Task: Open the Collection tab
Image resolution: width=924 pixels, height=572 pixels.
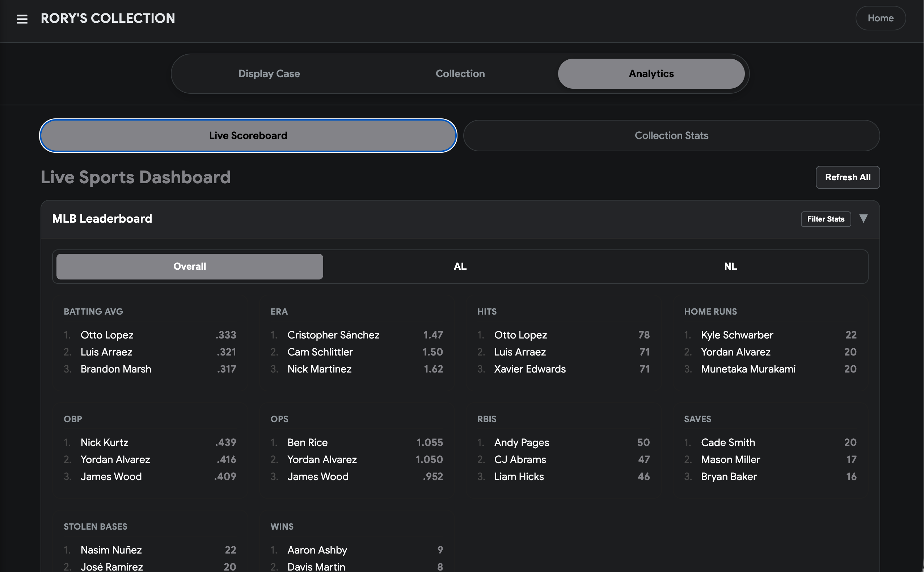Action: 460,74
